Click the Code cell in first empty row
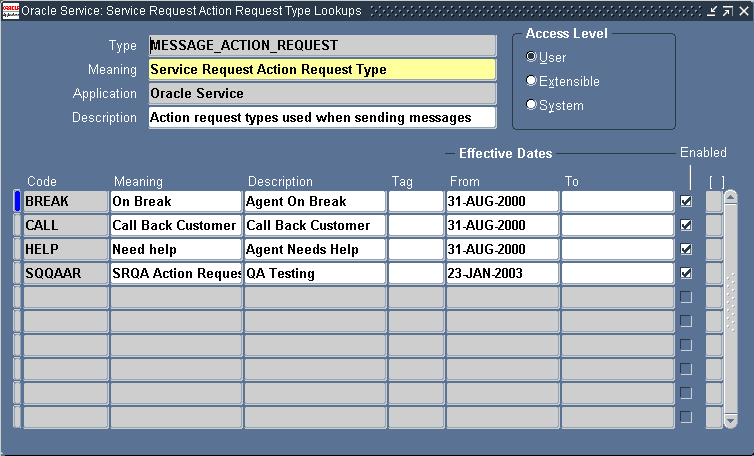Image resolution: width=754 pixels, height=456 pixels. (66, 297)
